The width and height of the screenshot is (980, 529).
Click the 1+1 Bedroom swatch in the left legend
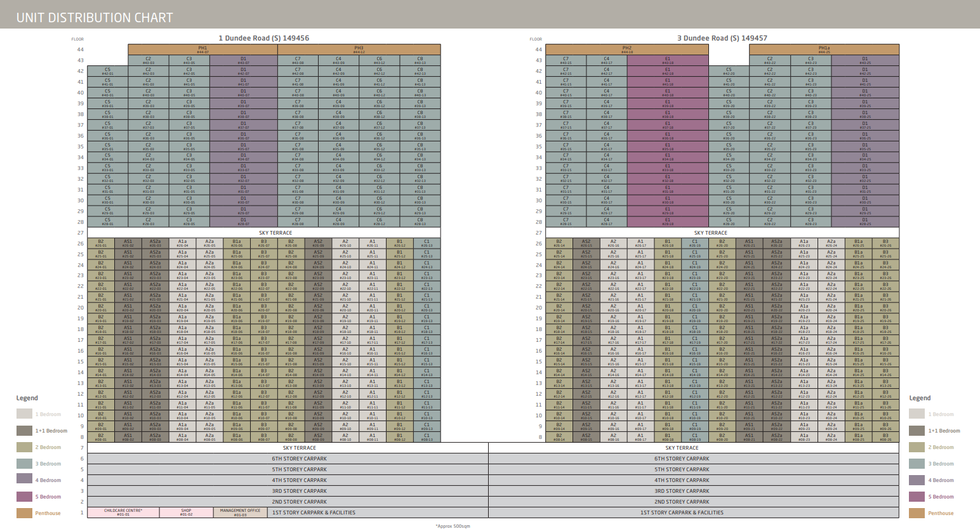coord(24,431)
